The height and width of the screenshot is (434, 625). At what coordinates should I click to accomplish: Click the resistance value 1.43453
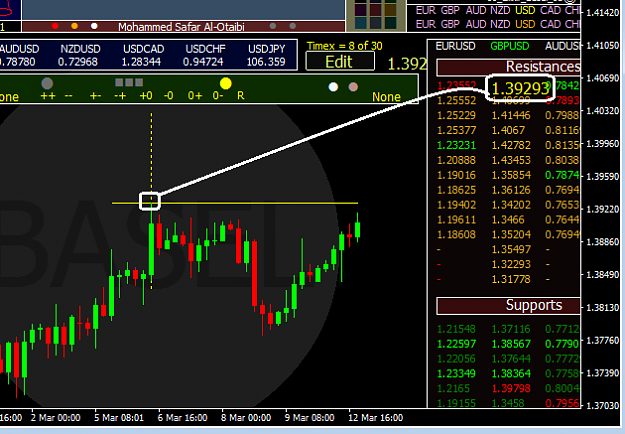pos(511,160)
